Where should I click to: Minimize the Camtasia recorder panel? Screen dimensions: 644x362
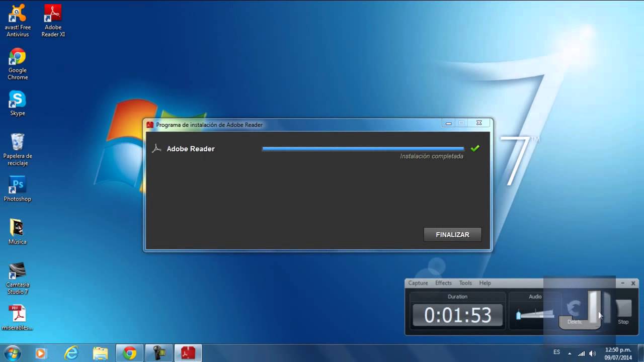click(623, 283)
